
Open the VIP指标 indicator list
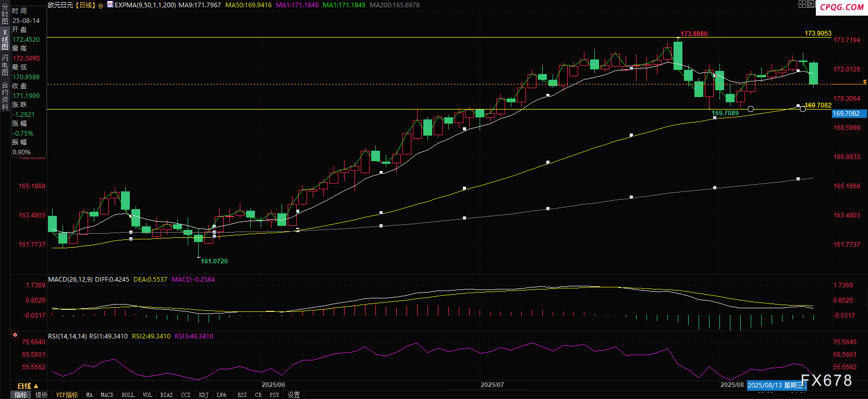tap(67, 395)
